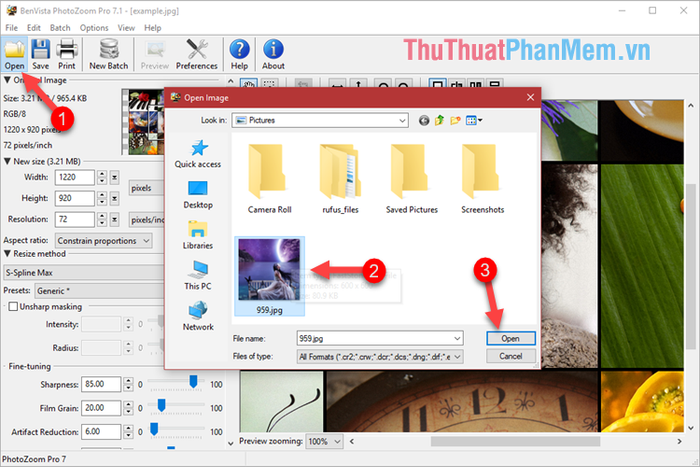Click the Open button in dialog
The height and width of the screenshot is (467, 700).
[510, 338]
